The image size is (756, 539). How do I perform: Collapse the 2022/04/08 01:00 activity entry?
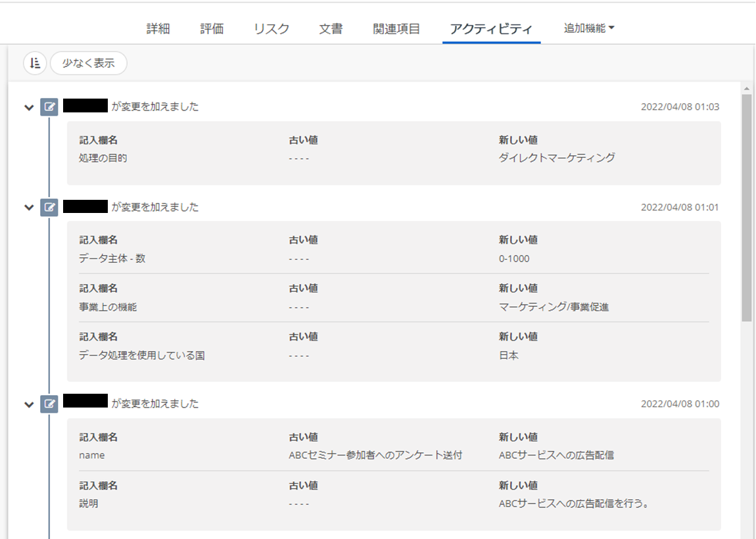[29, 404]
